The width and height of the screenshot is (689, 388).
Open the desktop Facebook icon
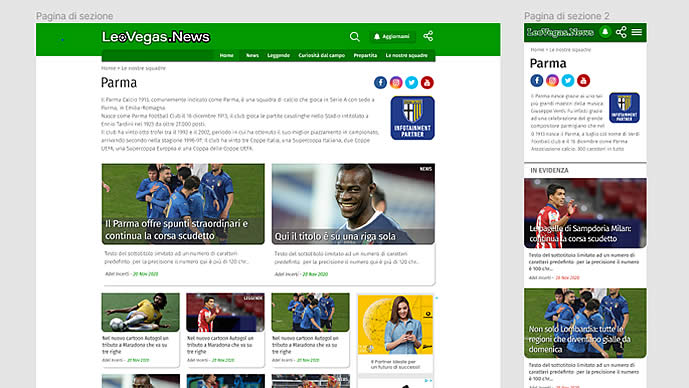(381, 82)
